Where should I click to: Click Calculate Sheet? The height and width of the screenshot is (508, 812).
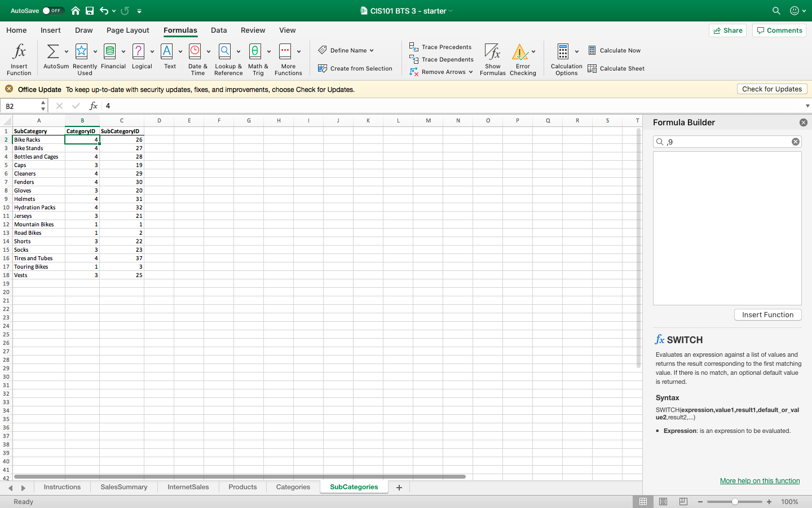coord(616,68)
